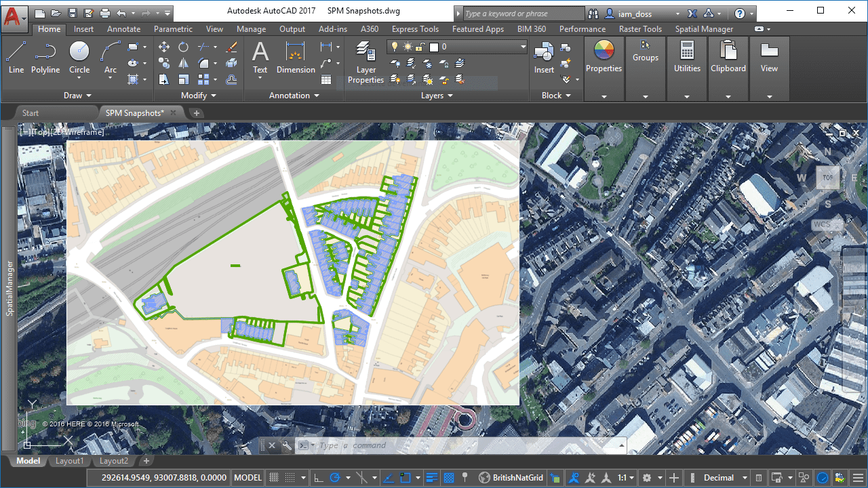Select the Text annotation tool
868x488 pixels.
pyautogui.click(x=260, y=58)
